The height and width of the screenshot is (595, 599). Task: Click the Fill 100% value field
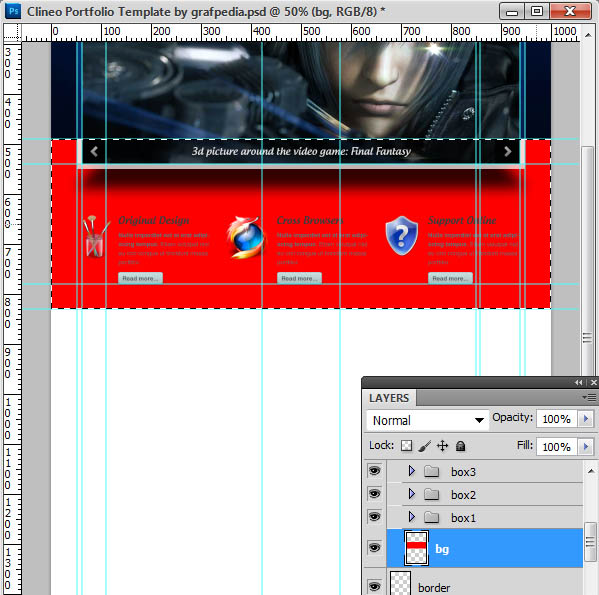point(557,446)
